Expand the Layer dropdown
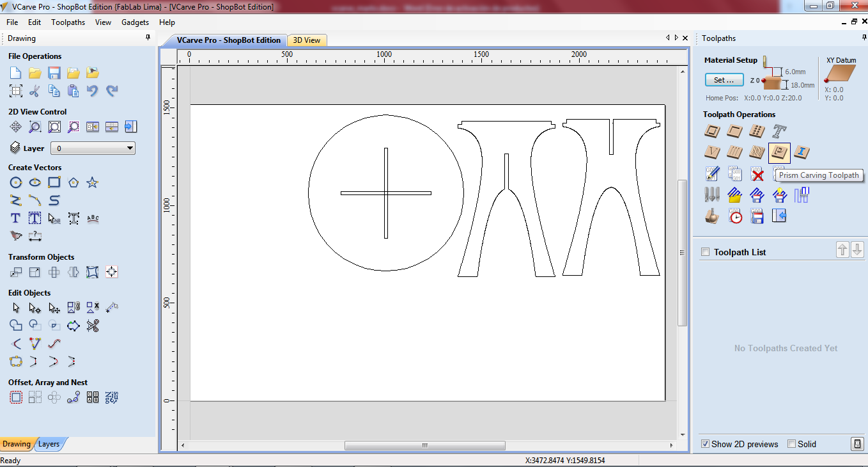The width and height of the screenshot is (868, 467). point(130,148)
